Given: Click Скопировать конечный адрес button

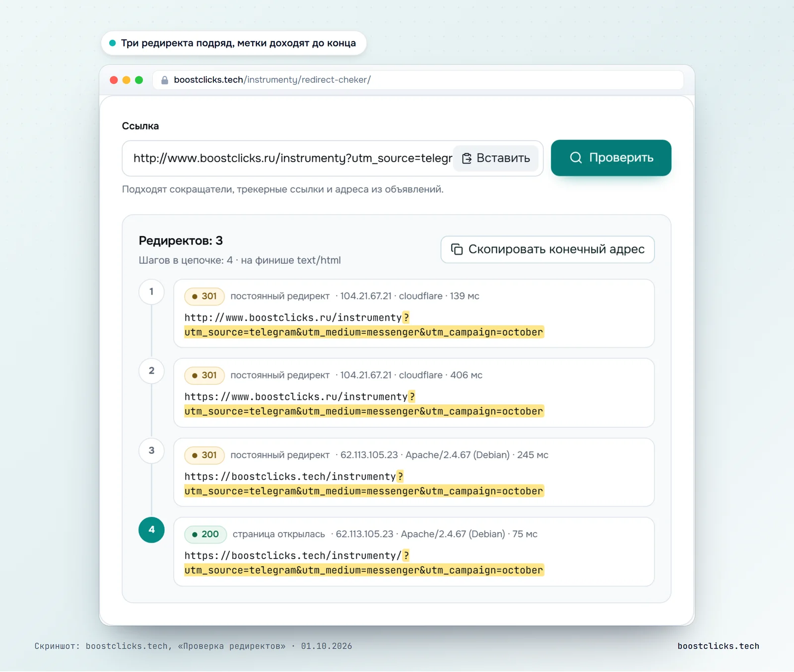Looking at the screenshot, I should click(x=547, y=249).
